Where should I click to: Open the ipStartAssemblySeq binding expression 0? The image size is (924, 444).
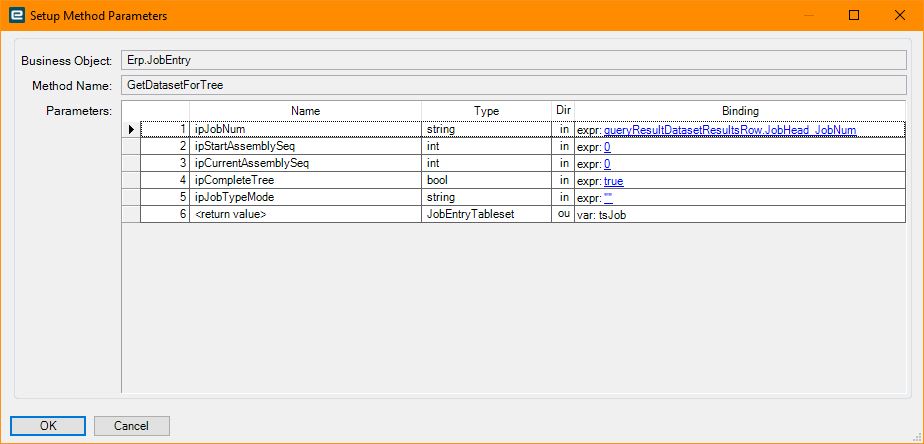click(607, 146)
